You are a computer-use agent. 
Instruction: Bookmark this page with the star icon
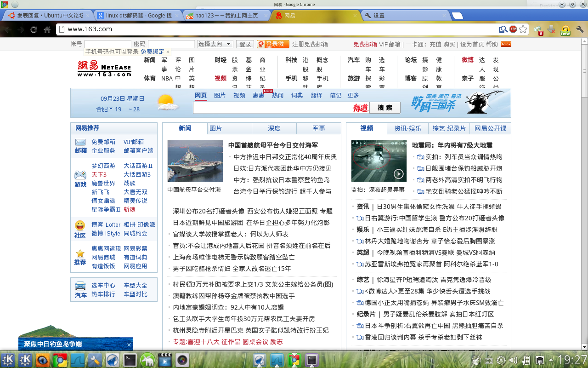522,29
